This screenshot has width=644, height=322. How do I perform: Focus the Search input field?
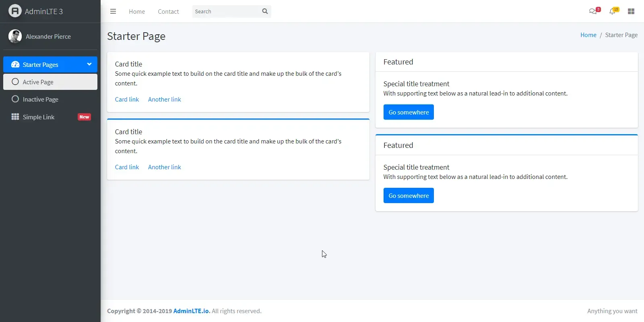[x=225, y=11]
